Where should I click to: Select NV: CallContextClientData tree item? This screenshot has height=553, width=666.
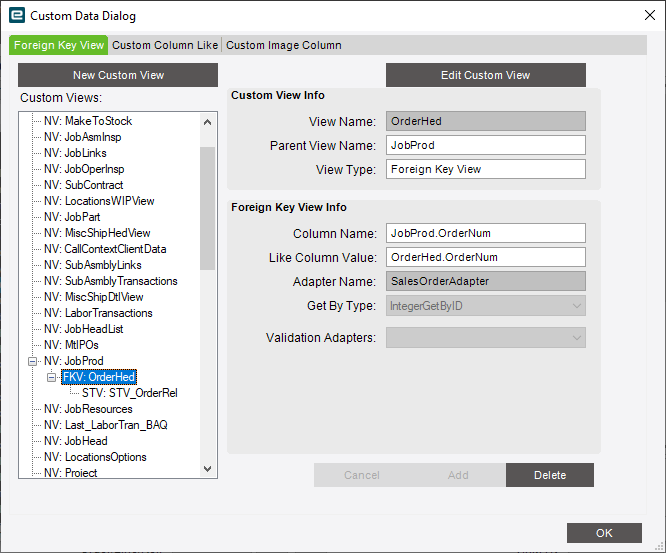[105, 249]
